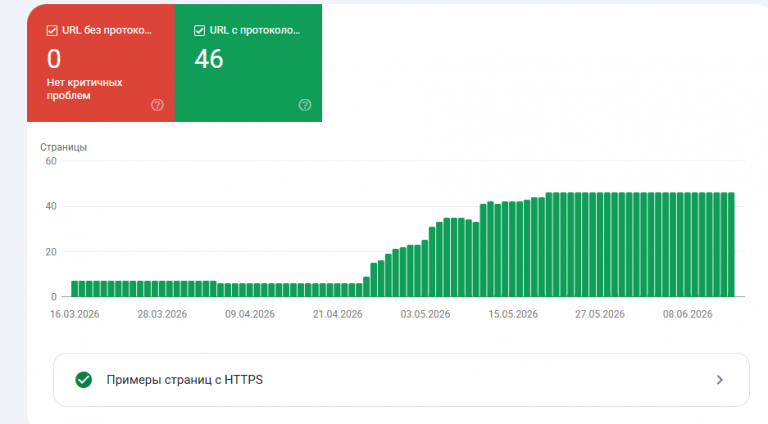Click date label 03.05.2026
Screen dimensions: 768x424
[x=425, y=314]
